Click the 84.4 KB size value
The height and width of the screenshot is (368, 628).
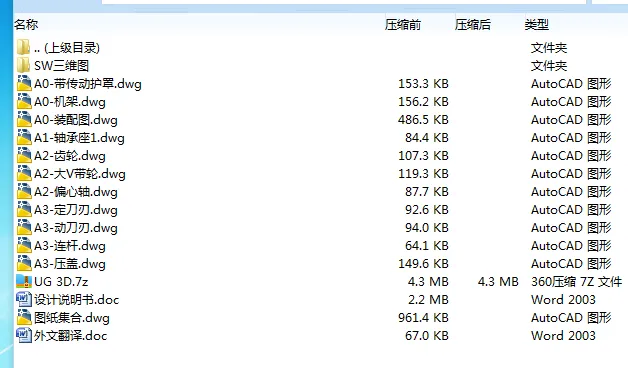427,138
